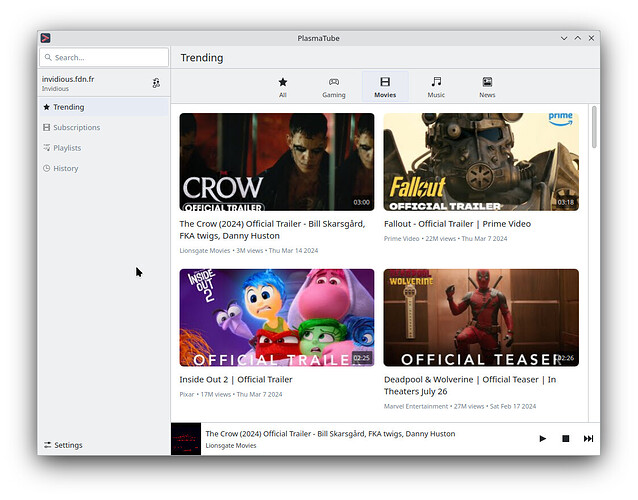Click title "Inside Out 2 | Official Trailer"

[x=236, y=380]
